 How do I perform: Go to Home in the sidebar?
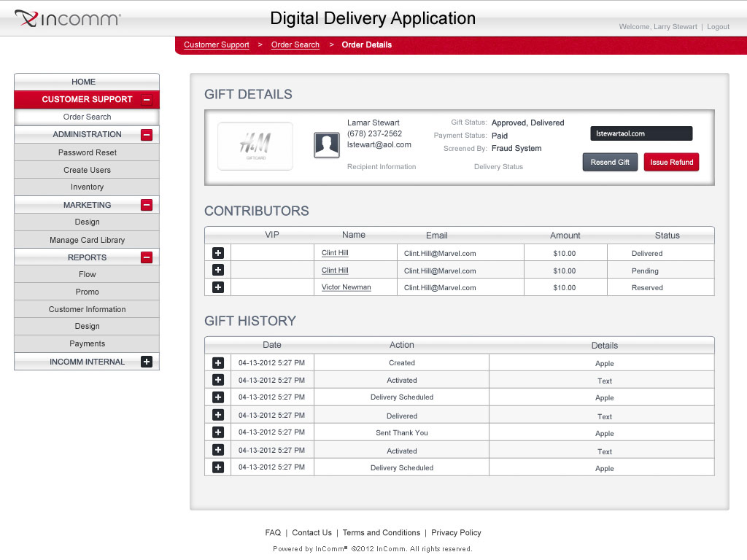(x=87, y=82)
